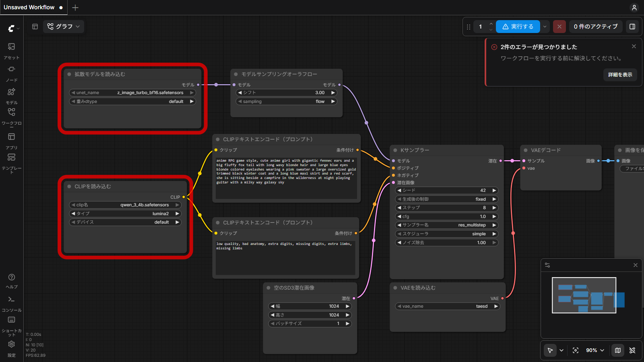Collapse the VAEデコード node toggle dot

click(526, 150)
